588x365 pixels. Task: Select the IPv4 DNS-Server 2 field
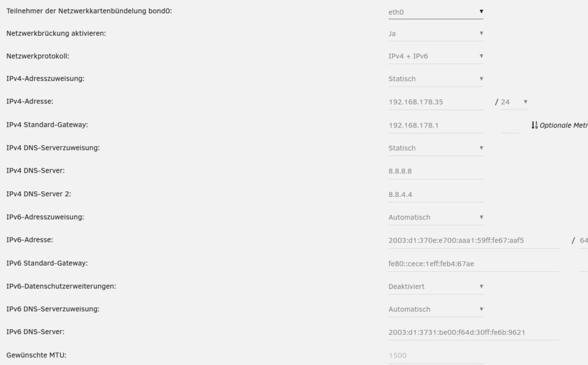pos(436,194)
